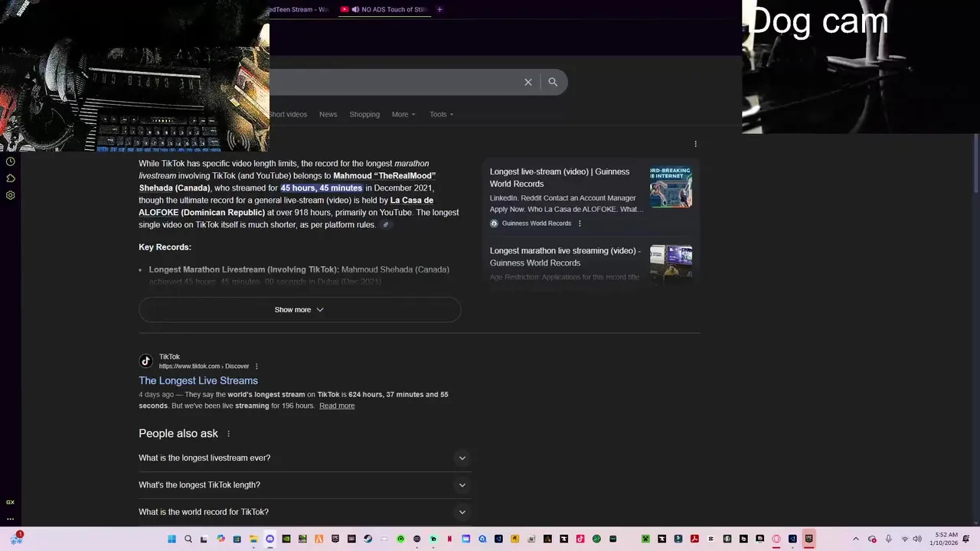Screen dimensions: 980x551
Task: Open three-dot menu beside Guinness World Records source
Action: (x=580, y=223)
